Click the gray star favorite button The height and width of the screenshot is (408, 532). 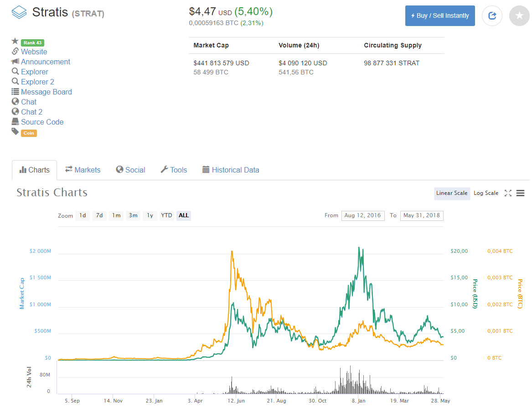pos(519,16)
